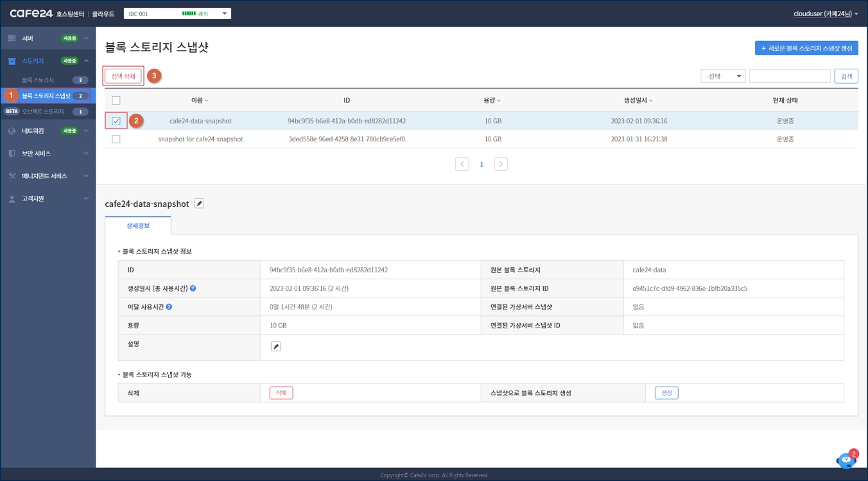Screen dimensions: 868x481
Task: Open the chat support bubble icon
Action: click(846, 460)
